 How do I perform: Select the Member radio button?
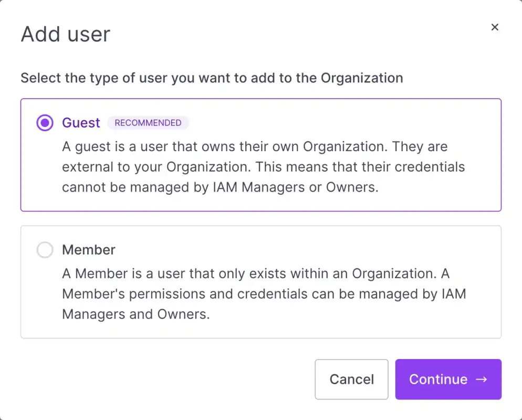pyautogui.click(x=45, y=249)
